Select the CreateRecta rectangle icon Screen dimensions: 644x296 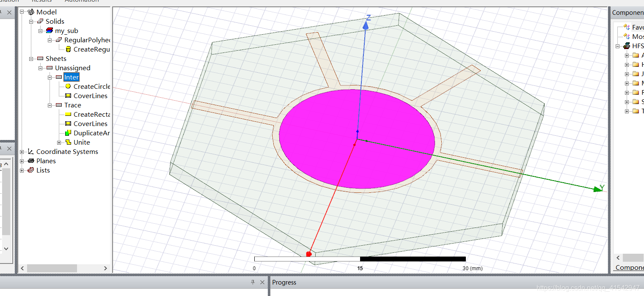click(x=68, y=114)
